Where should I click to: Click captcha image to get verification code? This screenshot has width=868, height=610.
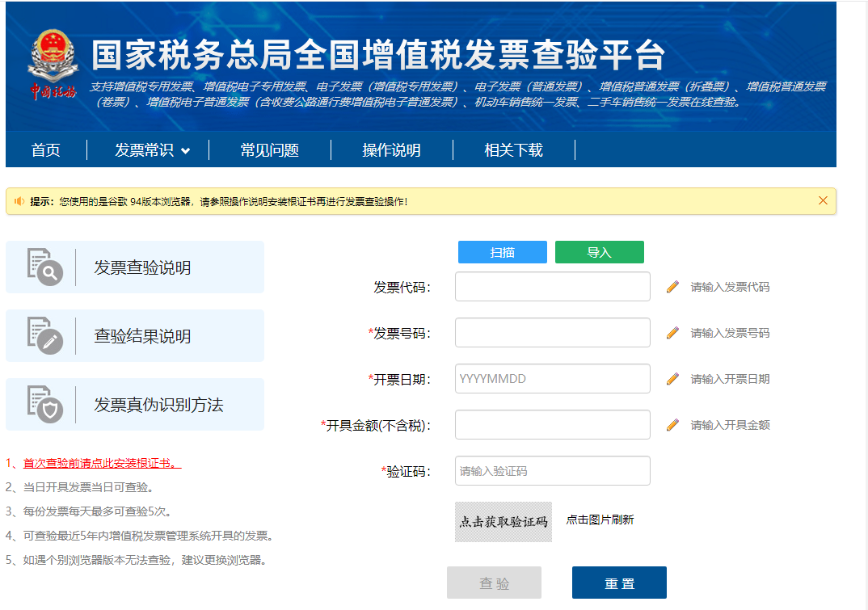(x=504, y=522)
